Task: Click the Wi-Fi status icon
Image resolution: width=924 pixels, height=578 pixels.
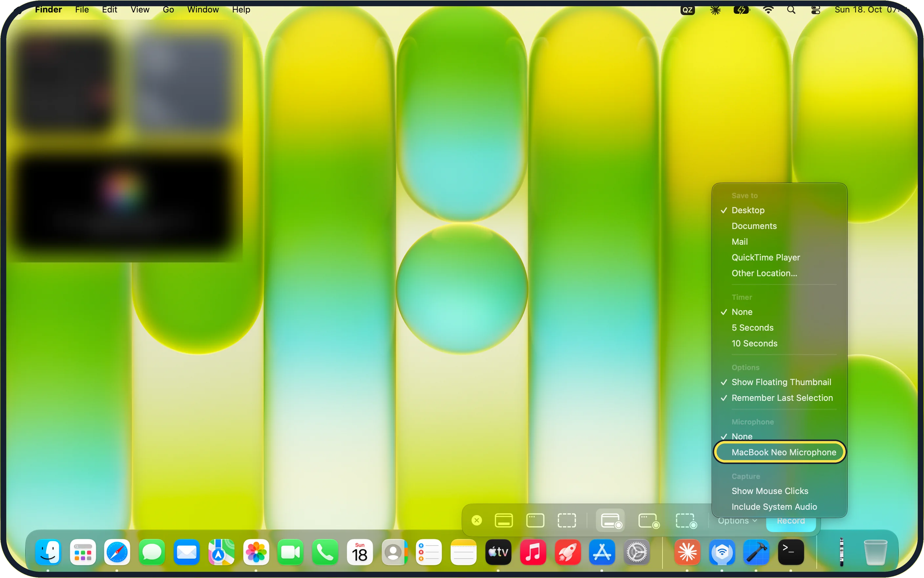Action: (768, 10)
